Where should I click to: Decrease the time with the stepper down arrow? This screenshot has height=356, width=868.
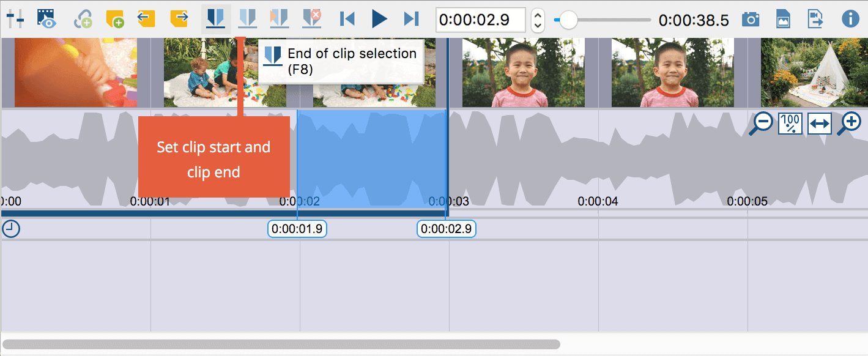click(x=538, y=26)
